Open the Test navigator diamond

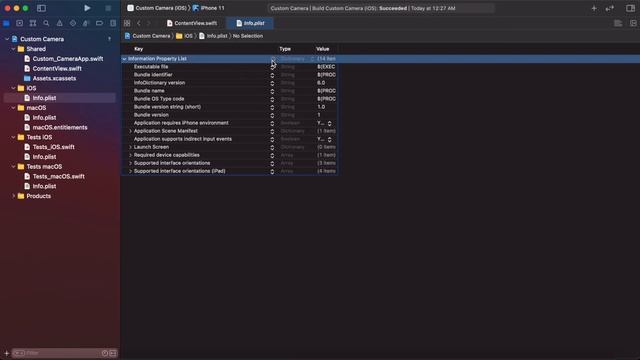pyautogui.click(x=73, y=23)
